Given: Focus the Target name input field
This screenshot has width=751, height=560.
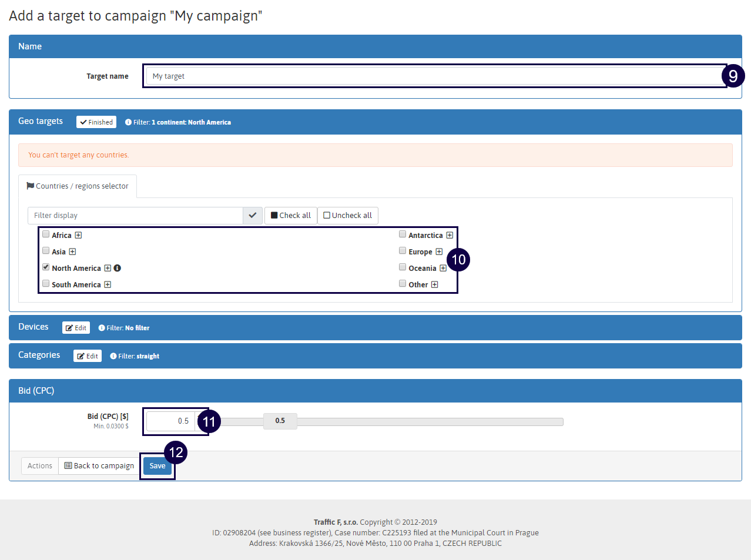Looking at the screenshot, I should (435, 76).
